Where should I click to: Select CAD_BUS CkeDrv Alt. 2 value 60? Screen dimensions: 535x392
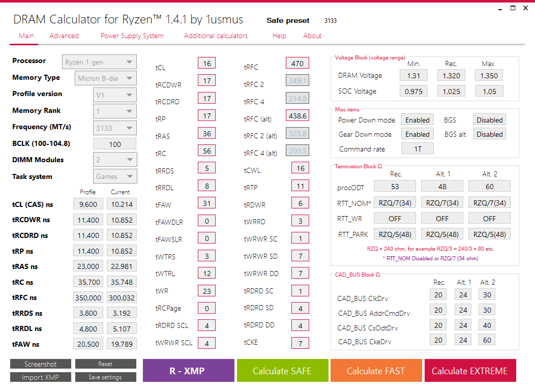click(487, 340)
